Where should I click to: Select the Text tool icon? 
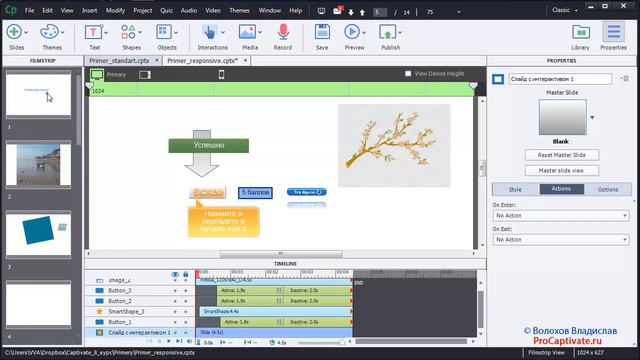(93, 32)
